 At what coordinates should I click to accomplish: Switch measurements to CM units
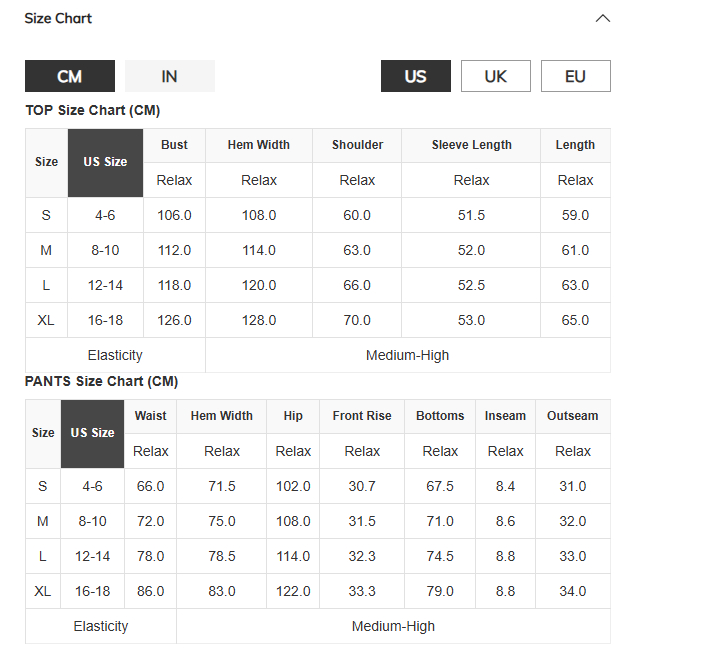point(70,76)
